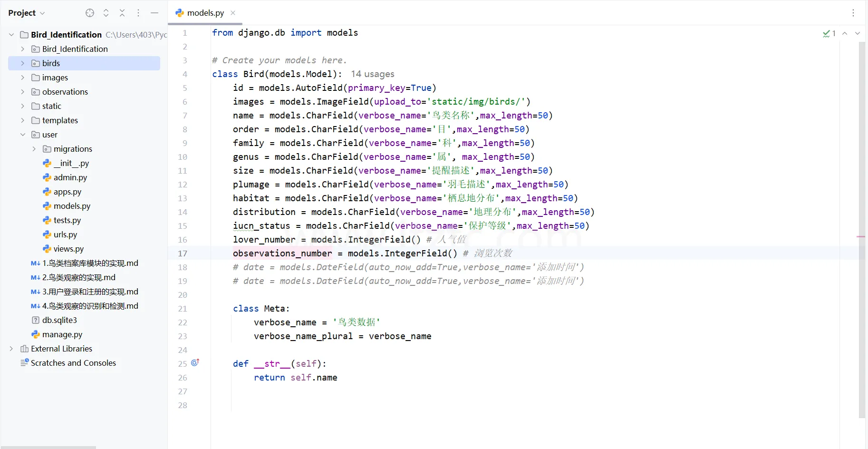Jump to next highlighted problem arrow

coord(858,33)
